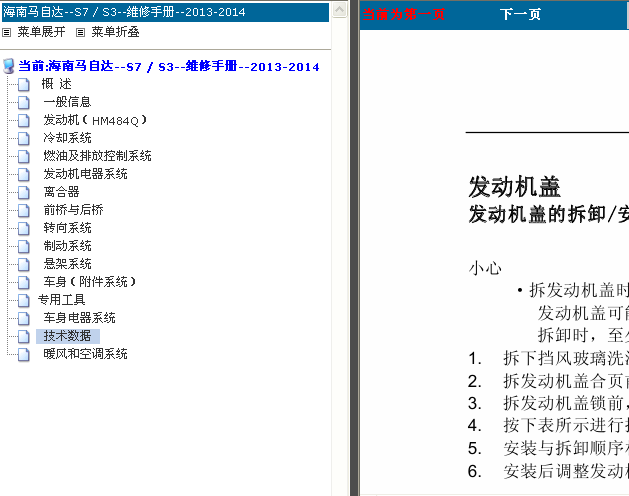
Task: Click the page icon beside 制动系统
Action: pyautogui.click(x=24, y=246)
